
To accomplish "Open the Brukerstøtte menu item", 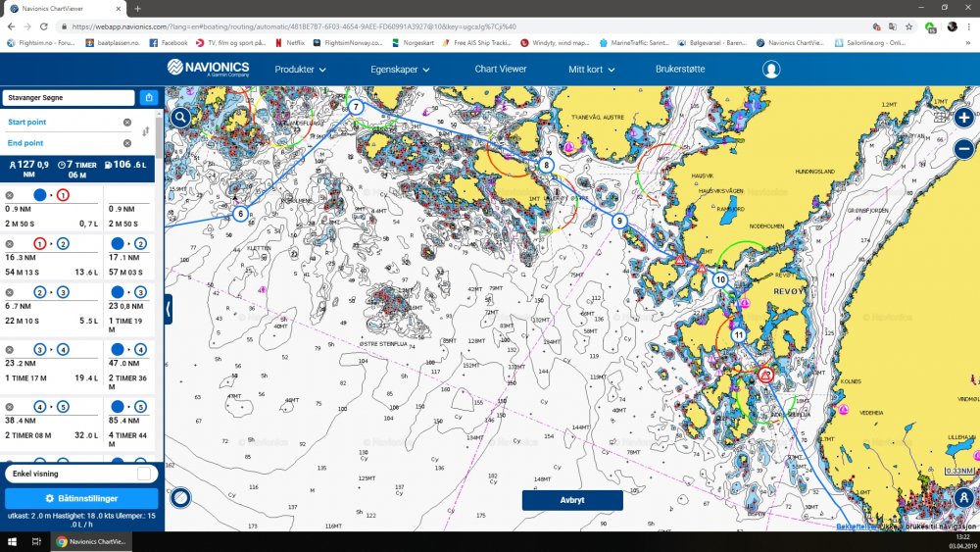I will click(x=680, y=69).
